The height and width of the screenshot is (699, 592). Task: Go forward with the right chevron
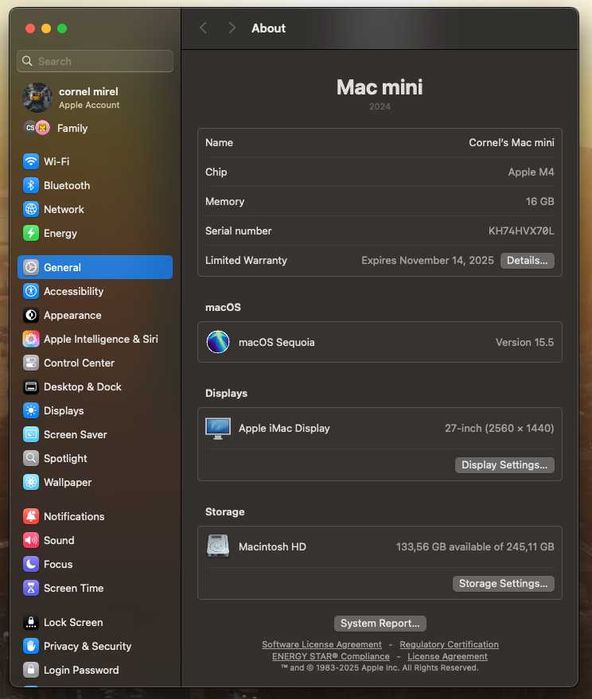[231, 28]
